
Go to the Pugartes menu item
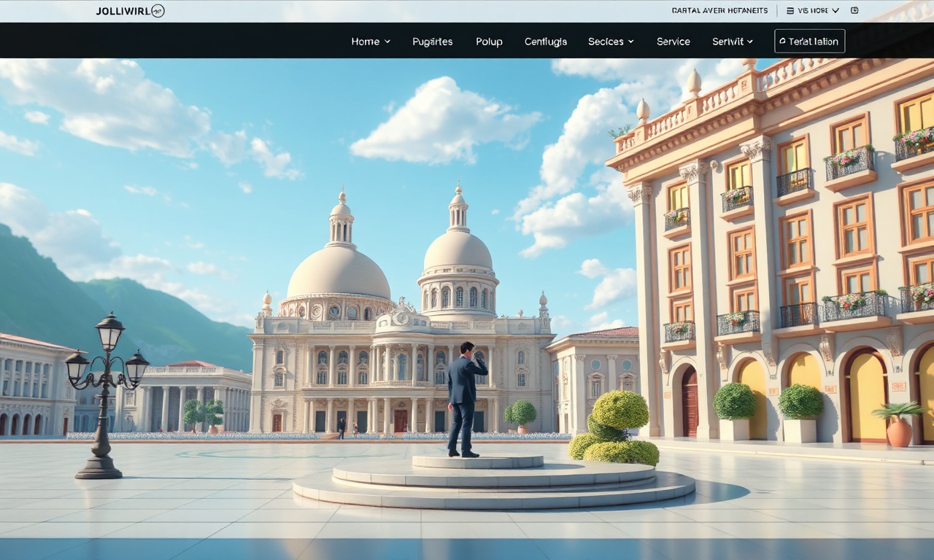(x=433, y=42)
